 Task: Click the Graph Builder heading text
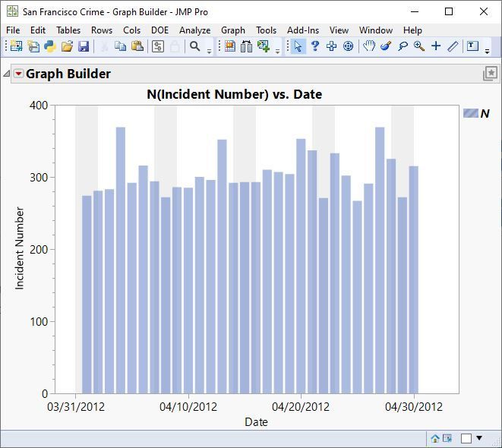(x=68, y=74)
